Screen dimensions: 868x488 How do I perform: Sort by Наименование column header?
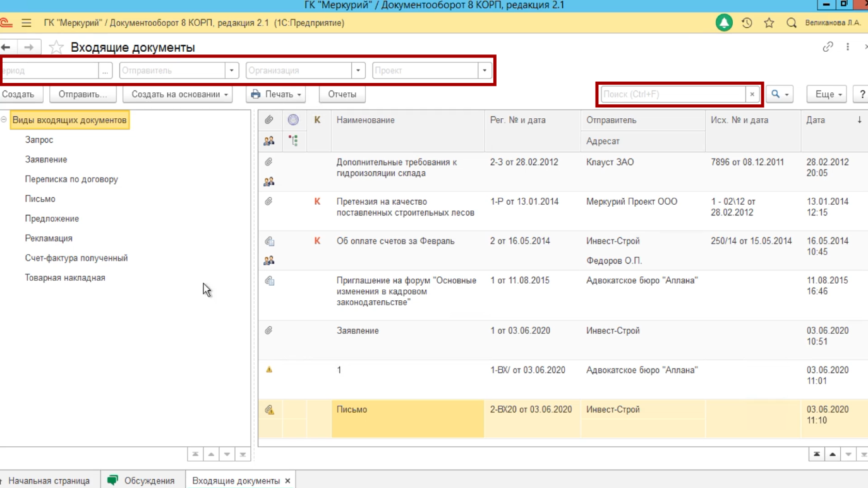pos(408,120)
